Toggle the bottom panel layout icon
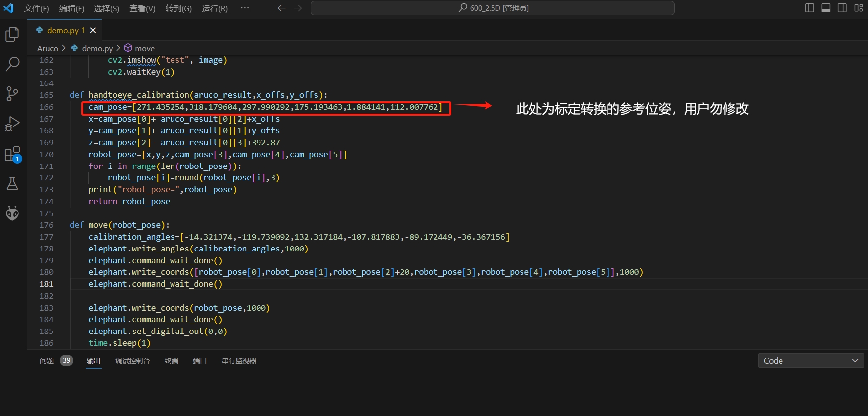This screenshot has height=416, width=868. 826,8
